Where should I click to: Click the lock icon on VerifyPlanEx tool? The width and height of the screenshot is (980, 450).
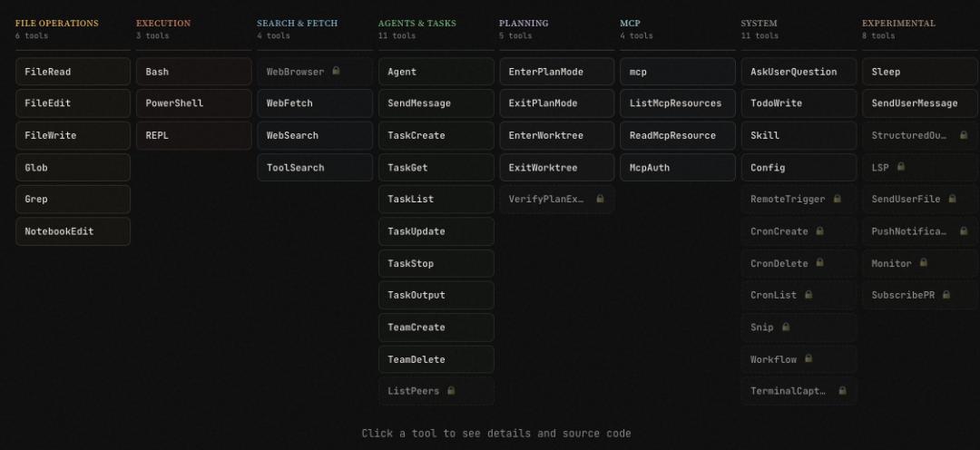pyautogui.click(x=600, y=199)
